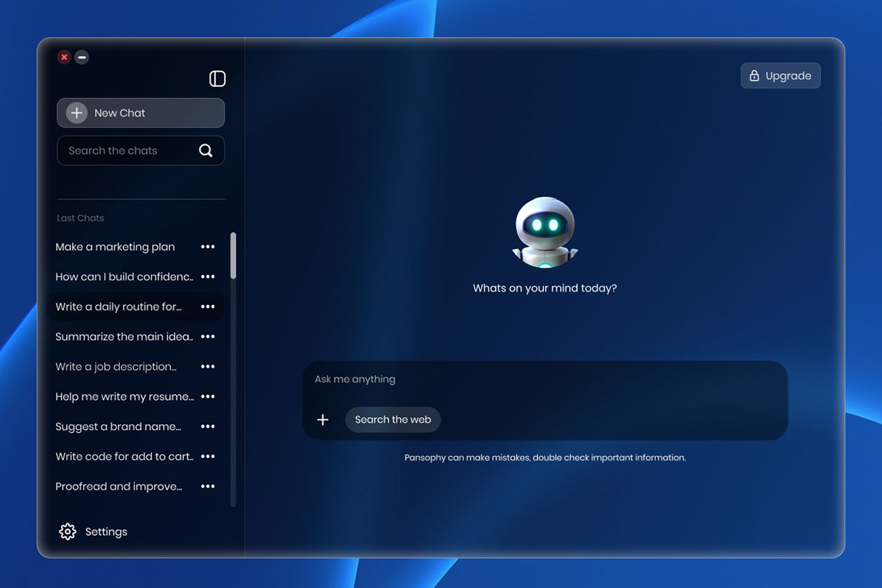The height and width of the screenshot is (588, 882).
Task: Toggle Search the web mode
Action: point(392,419)
